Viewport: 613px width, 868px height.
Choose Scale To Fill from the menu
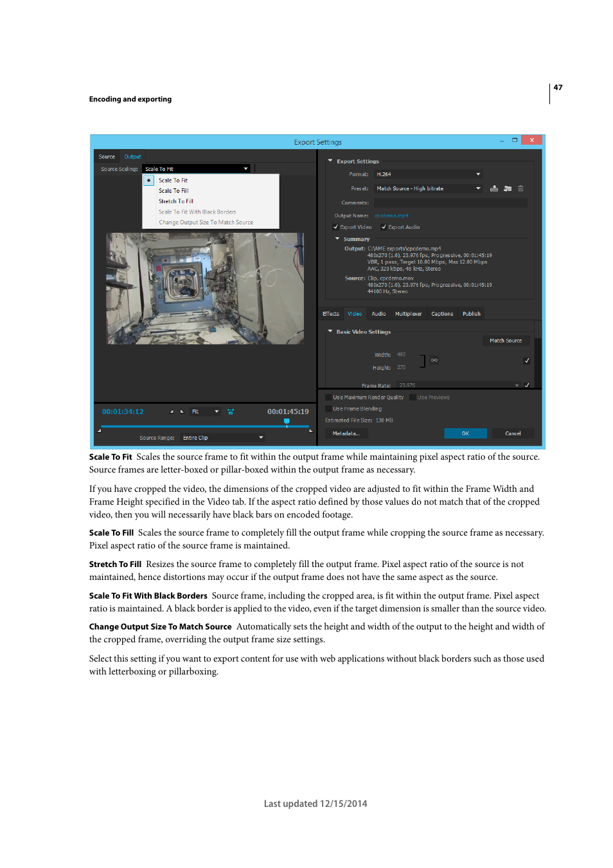pyautogui.click(x=211, y=191)
